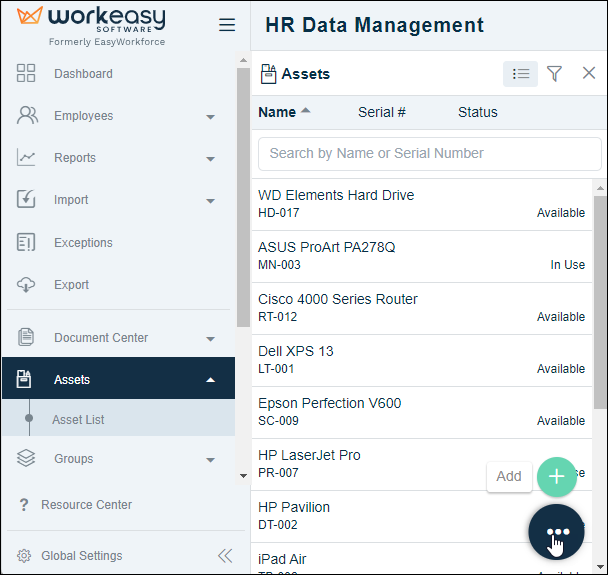Viewport: 608px width, 575px height.
Task: Expand the Import dropdown arrow
Action: (211, 200)
